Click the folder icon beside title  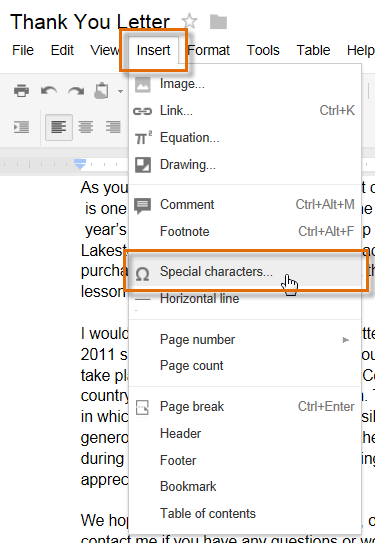[x=218, y=22]
